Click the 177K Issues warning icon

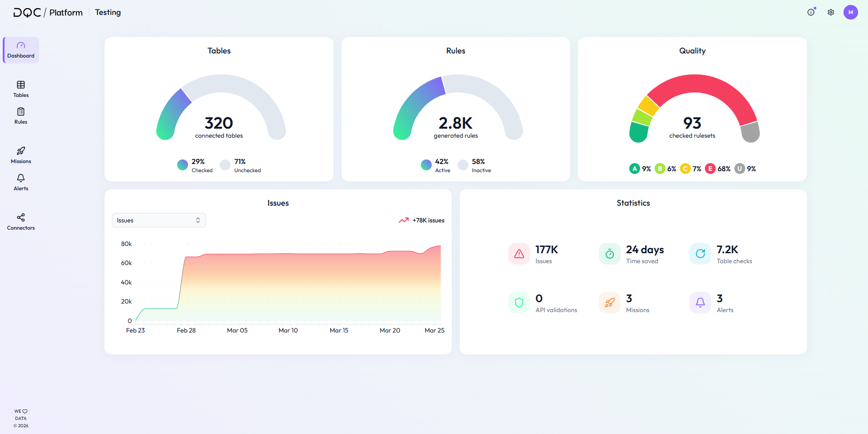[x=519, y=254]
